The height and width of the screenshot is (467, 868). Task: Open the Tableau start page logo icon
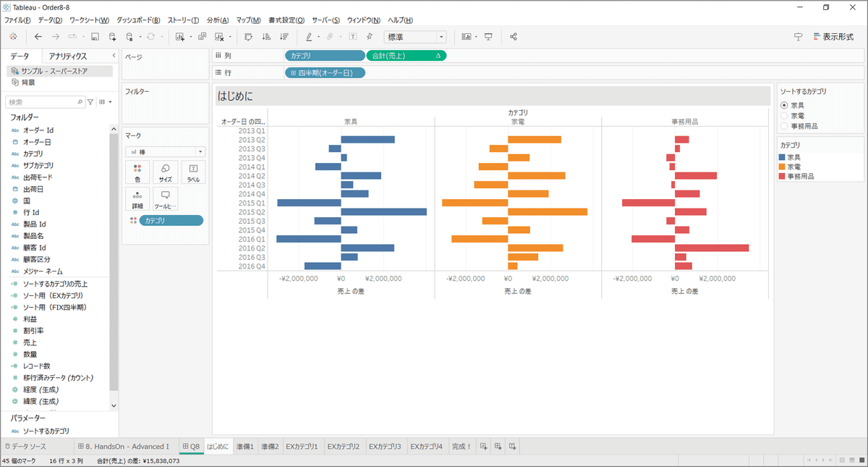click(x=13, y=36)
